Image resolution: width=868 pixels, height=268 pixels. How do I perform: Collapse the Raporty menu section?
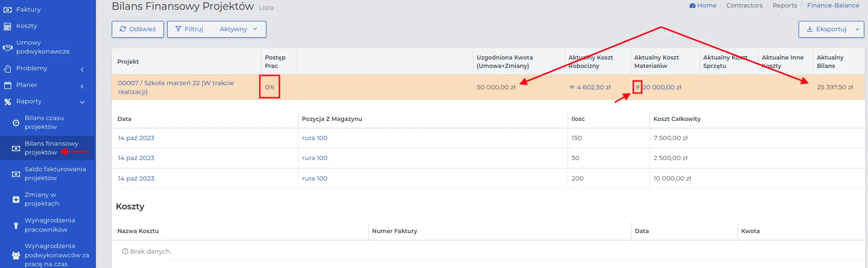(x=82, y=102)
